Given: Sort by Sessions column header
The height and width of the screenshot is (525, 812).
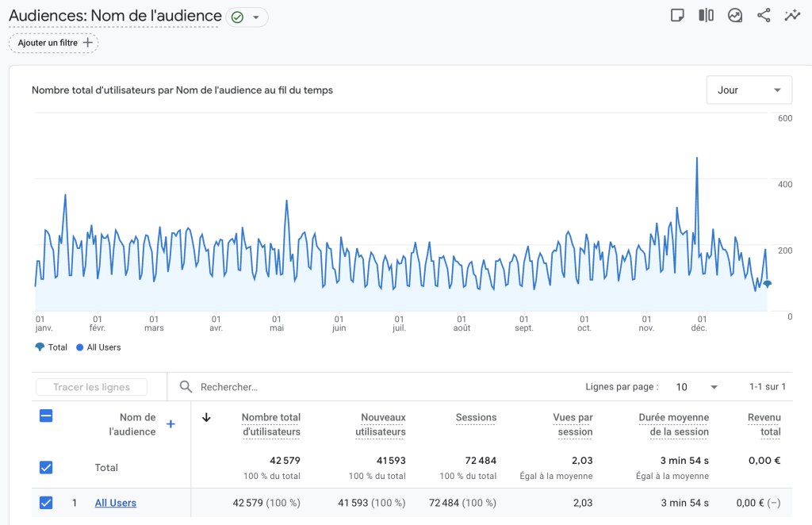Looking at the screenshot, I should pyautogui.click(x=476, y=417).
